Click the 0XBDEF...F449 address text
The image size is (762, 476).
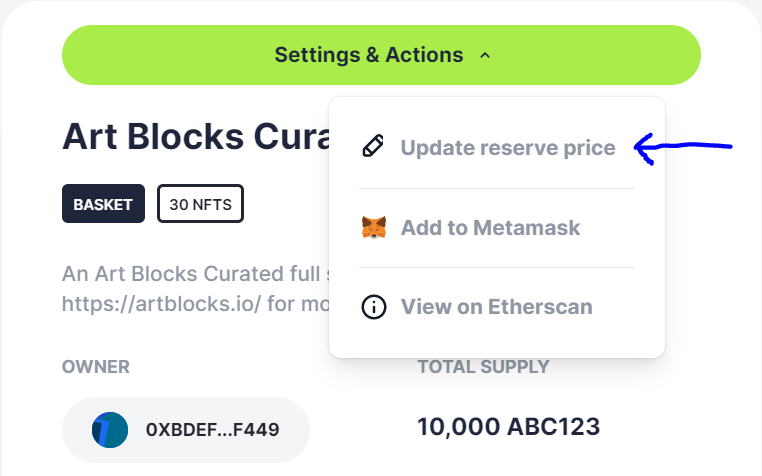tap(212, 430)
